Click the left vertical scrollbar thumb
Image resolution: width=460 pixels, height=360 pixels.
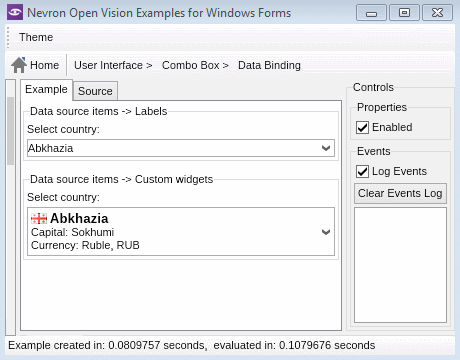(x=11, y=131)
